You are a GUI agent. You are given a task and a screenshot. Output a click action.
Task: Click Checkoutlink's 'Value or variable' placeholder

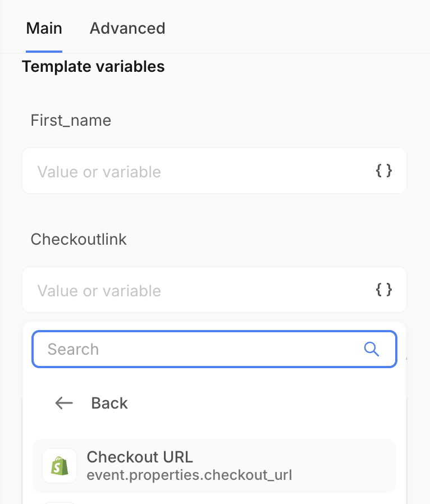pos(99,291)
